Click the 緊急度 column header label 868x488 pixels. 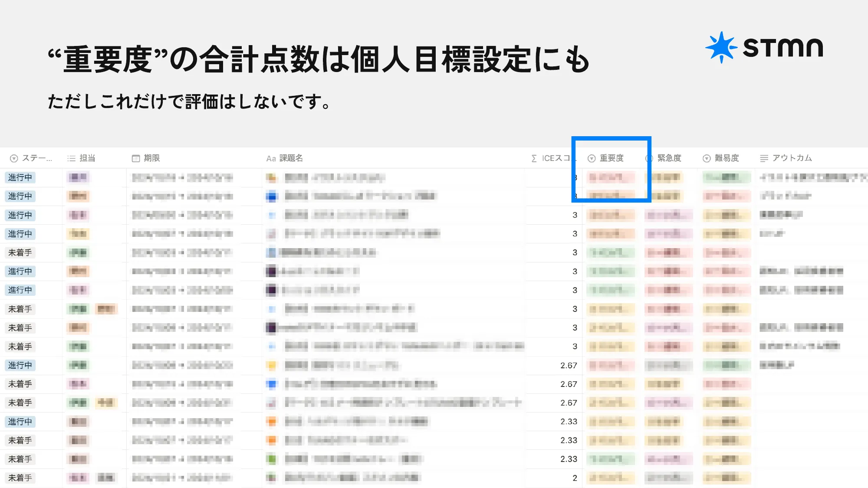669,158
